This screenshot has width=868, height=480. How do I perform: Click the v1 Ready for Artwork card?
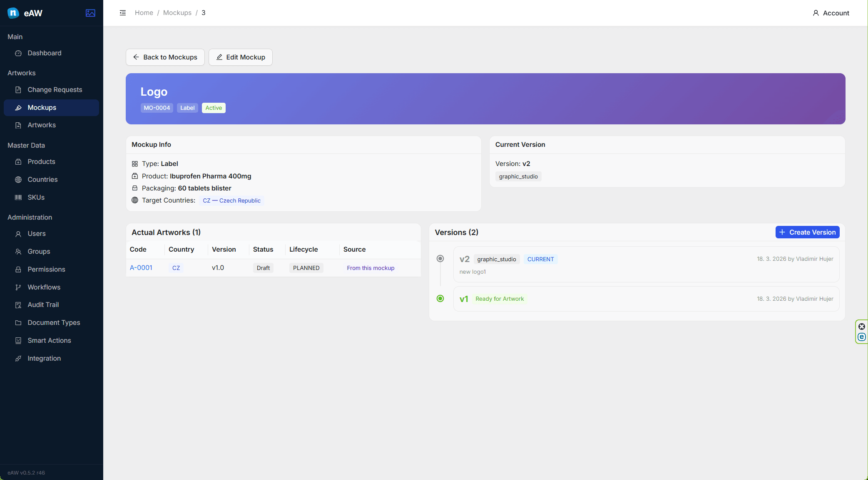(x=646, y=299)
